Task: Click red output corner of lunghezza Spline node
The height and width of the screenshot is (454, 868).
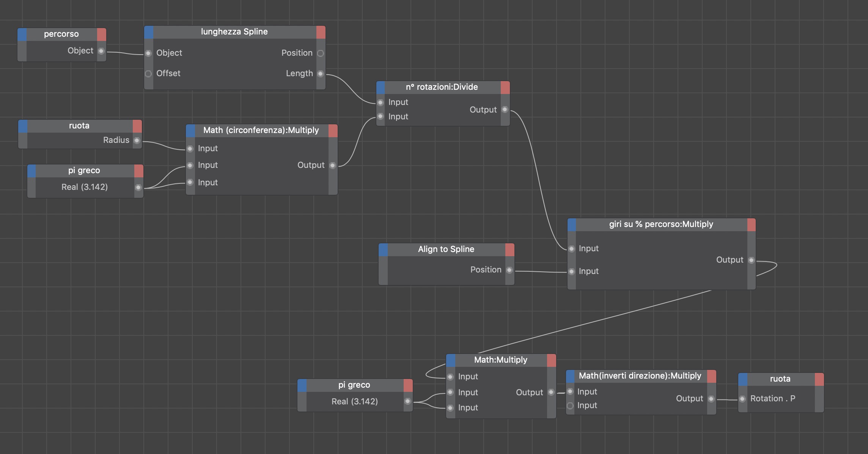Action: (321, 32)
